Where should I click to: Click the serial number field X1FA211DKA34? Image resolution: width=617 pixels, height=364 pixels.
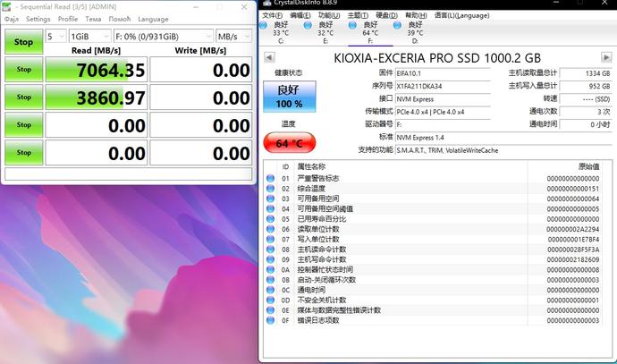click(x=443, y=86)
